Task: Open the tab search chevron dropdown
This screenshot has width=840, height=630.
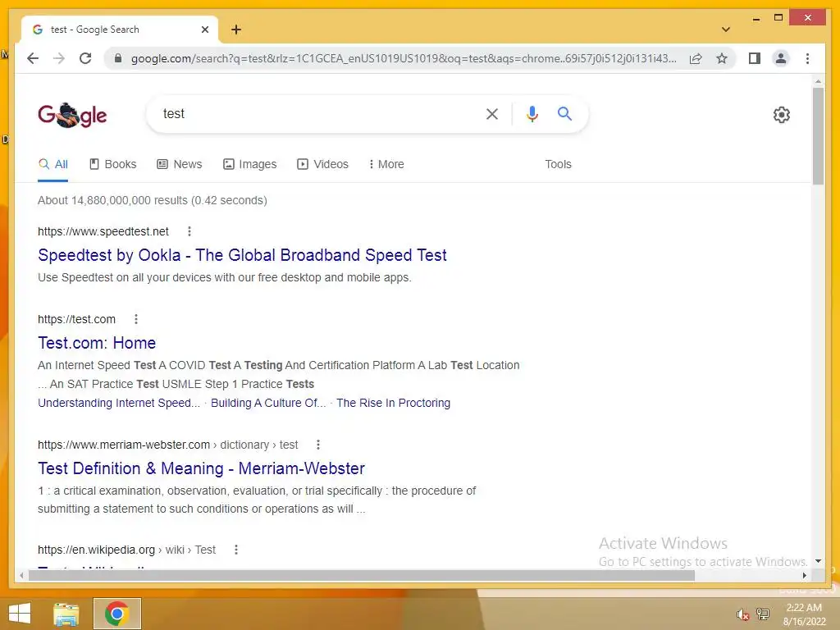Action: [x=726, y=30]
